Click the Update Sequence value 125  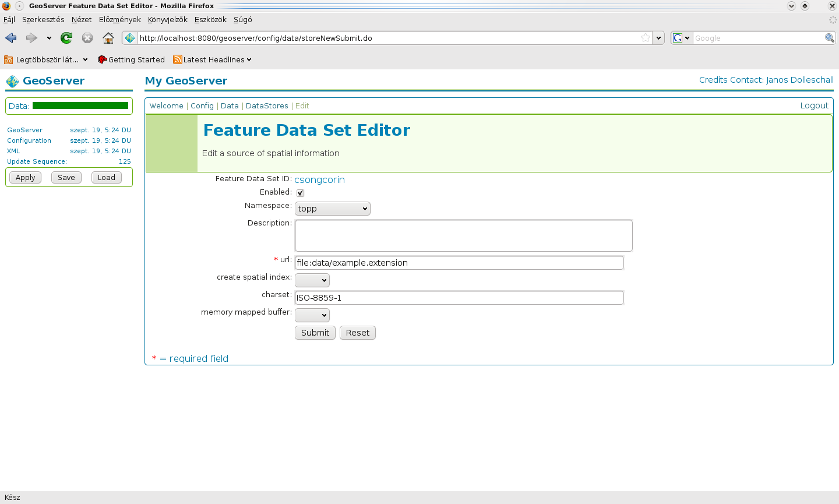[125, 161]
